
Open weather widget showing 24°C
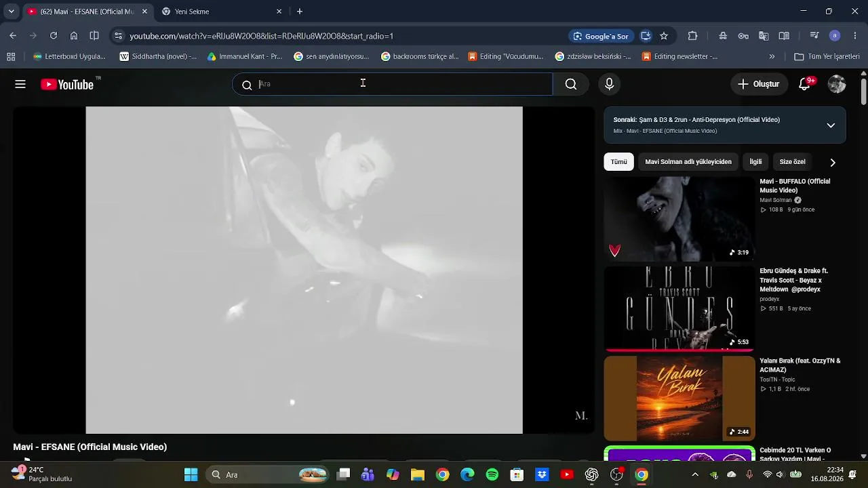pyautogui.click(x=42, y=474)
